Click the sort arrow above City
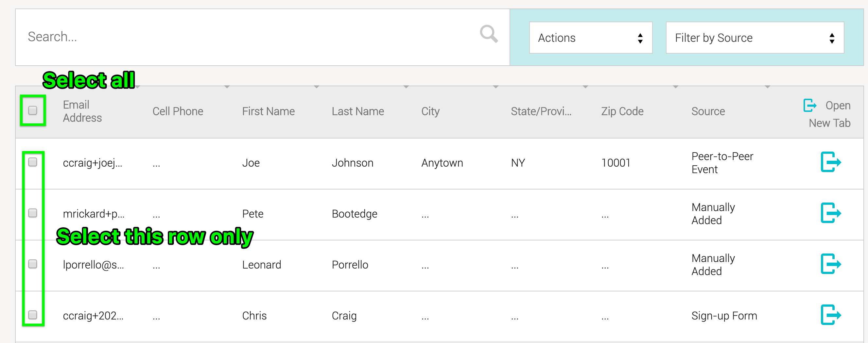868x343 pixels. point(496,87)
